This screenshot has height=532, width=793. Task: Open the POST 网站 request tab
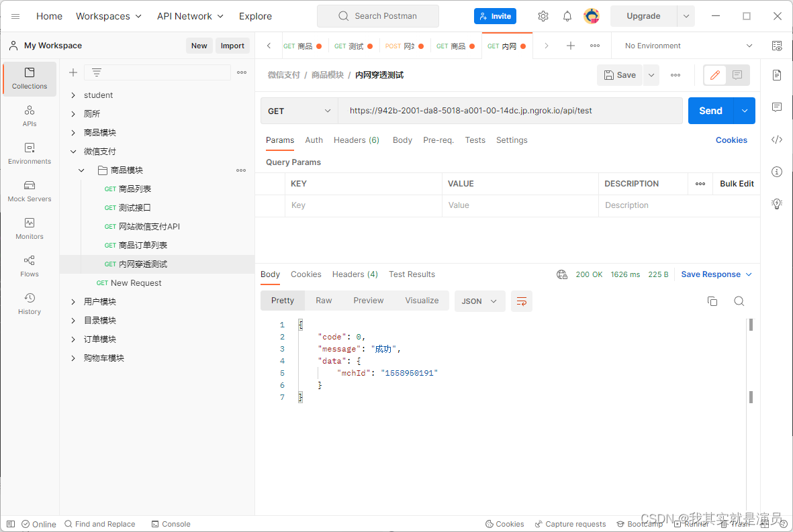[404, 46]
